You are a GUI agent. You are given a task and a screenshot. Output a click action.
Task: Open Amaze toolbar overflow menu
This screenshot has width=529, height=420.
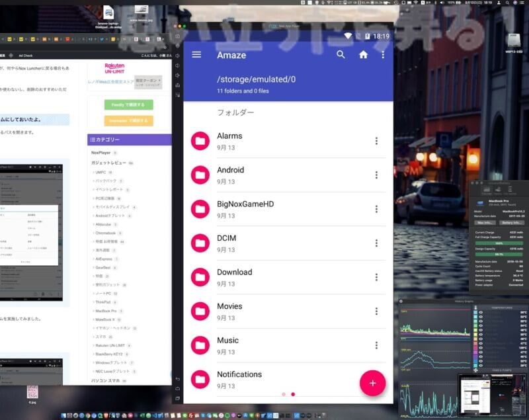click(x=383, y=55)
